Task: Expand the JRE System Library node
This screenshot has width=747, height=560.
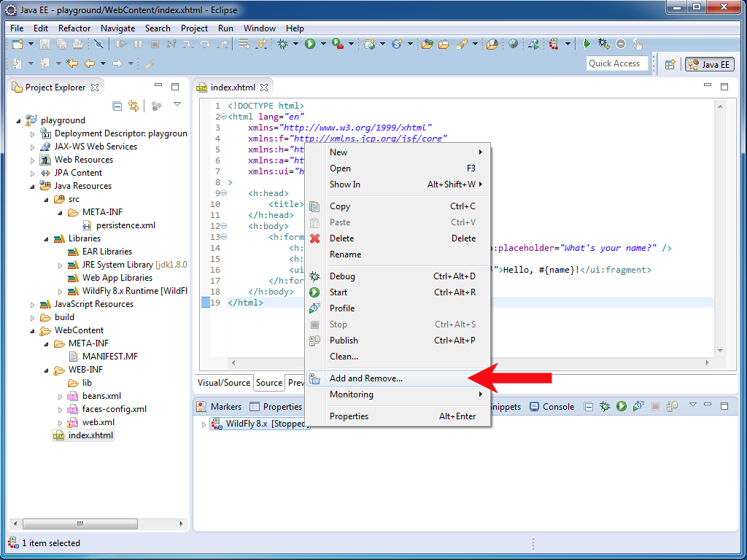Action: coord(60,265)
